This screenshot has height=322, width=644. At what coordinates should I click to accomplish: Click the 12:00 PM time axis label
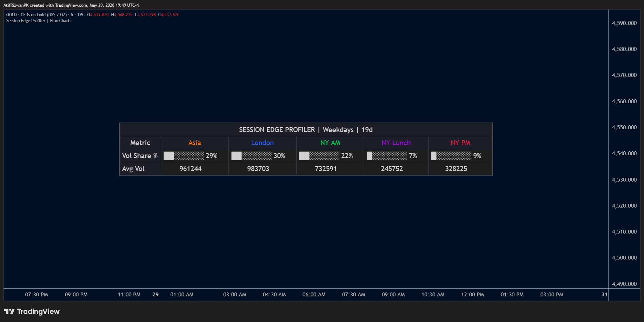tap(472, 295)
